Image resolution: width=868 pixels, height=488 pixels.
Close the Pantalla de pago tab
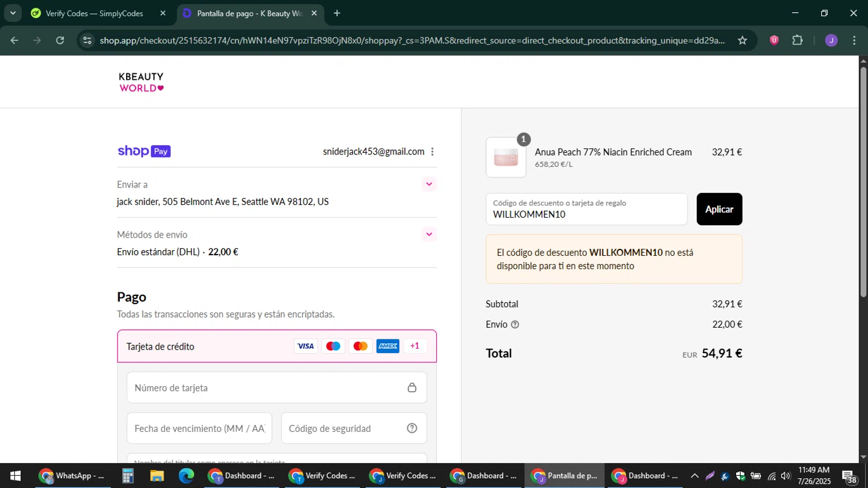pyautogui.click(x=314, y=13)
